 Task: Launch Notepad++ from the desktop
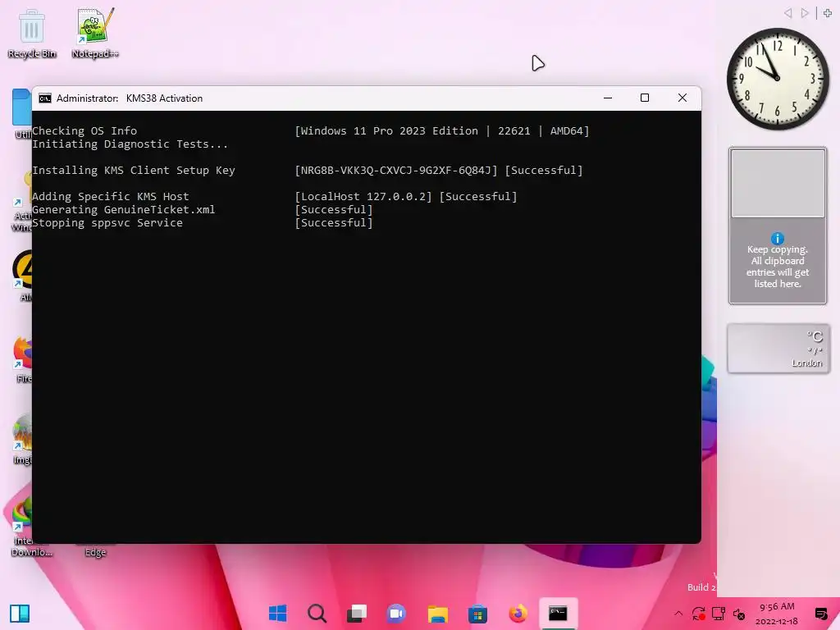95,33
